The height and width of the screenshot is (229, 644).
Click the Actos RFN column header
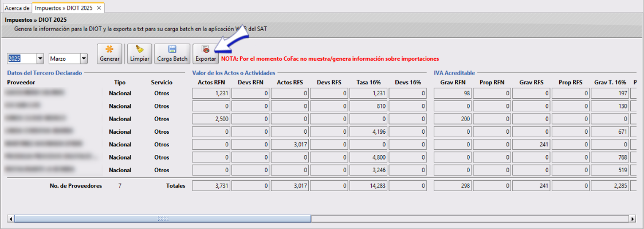(x=211, y=82)
